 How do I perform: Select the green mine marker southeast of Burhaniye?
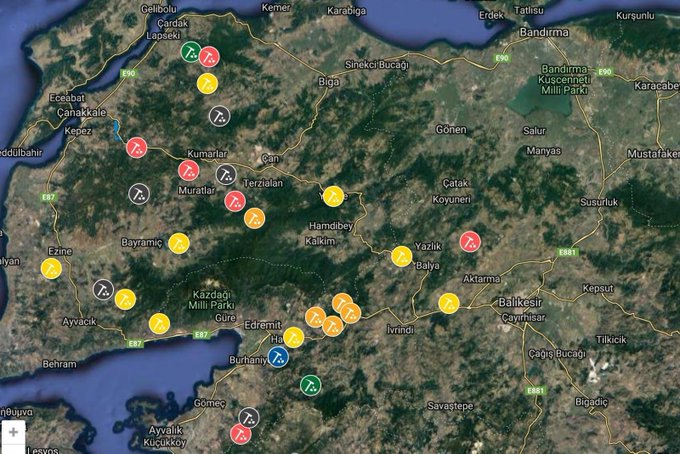[x=311, y=384]
